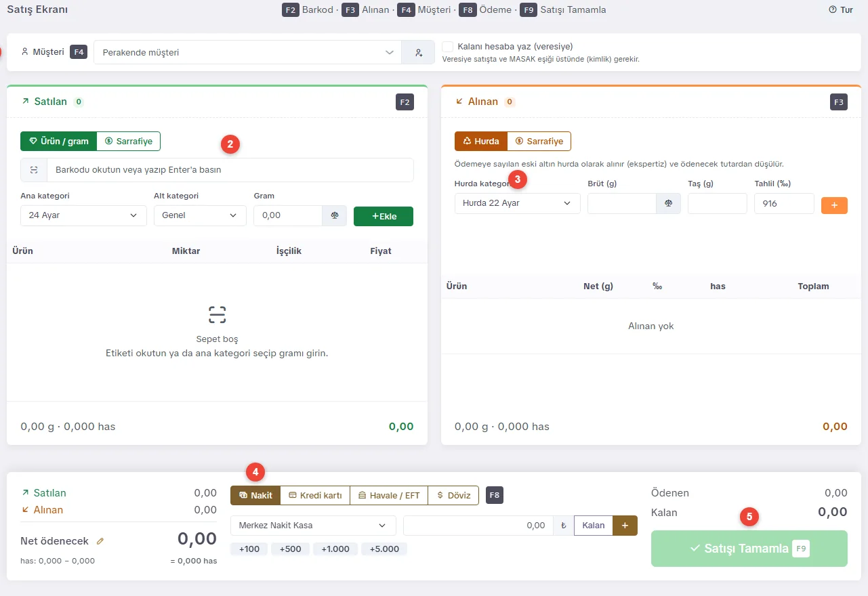
Task: Click the scale icon beside Gram field
Action: pyautogui.click(x=334, y=215)
